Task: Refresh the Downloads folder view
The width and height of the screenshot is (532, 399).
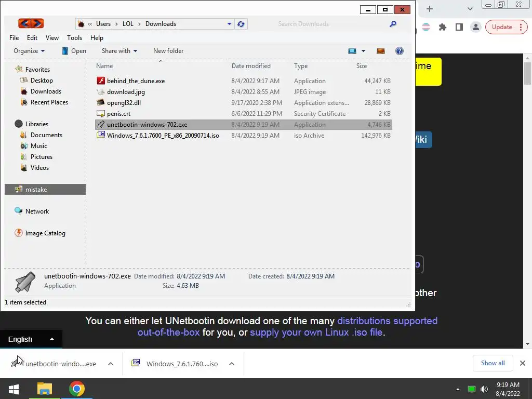Action: click(241, 24)
